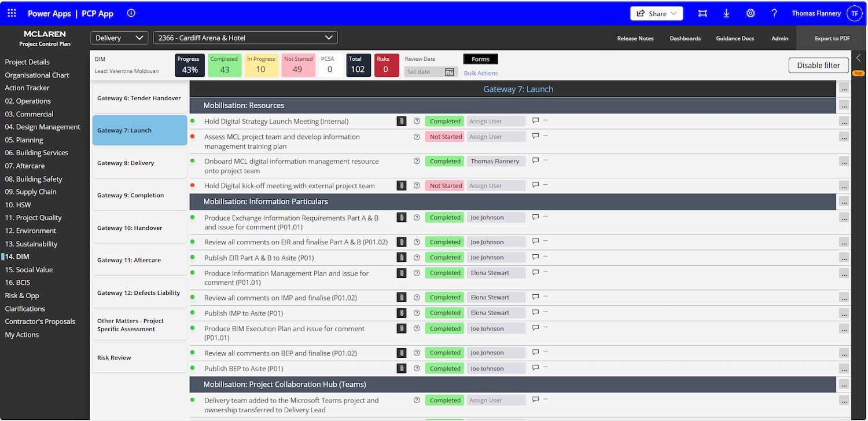The image size is (868, 421).
Task: Expand the Delivery stage dropdown
Action: 120,38
